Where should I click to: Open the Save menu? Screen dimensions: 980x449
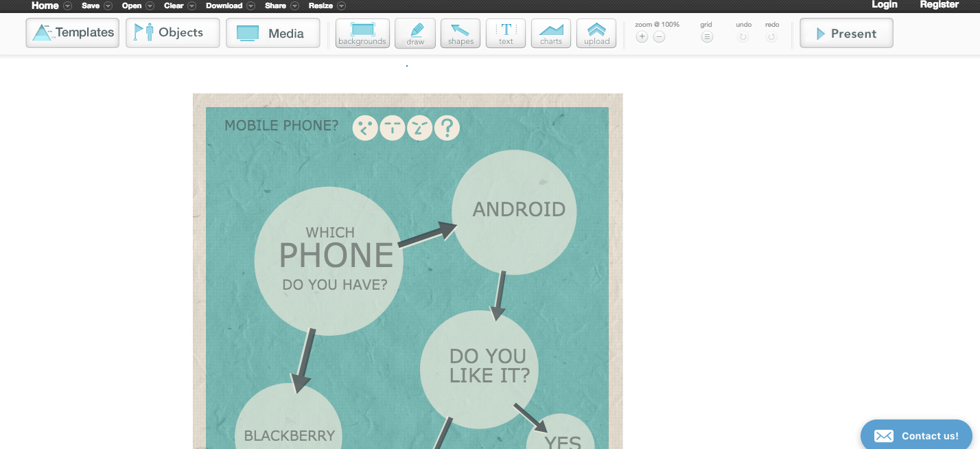click(91, 5)
